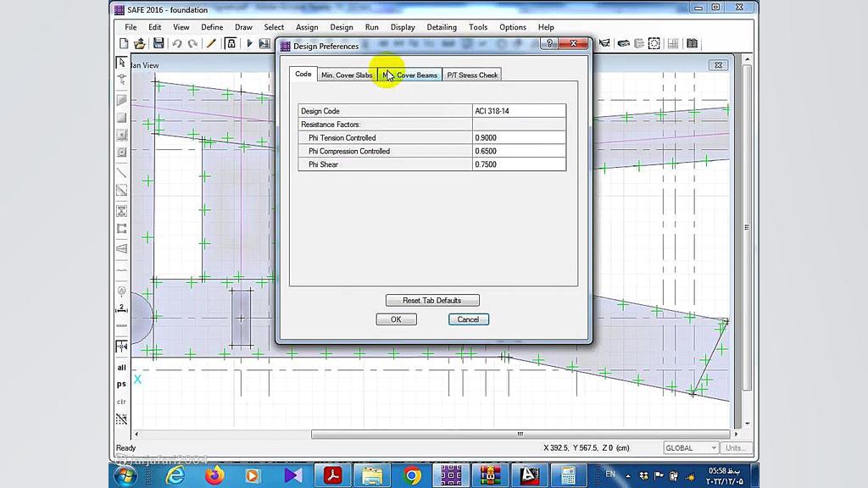Click the Redo arrow icon

(192, 43)
